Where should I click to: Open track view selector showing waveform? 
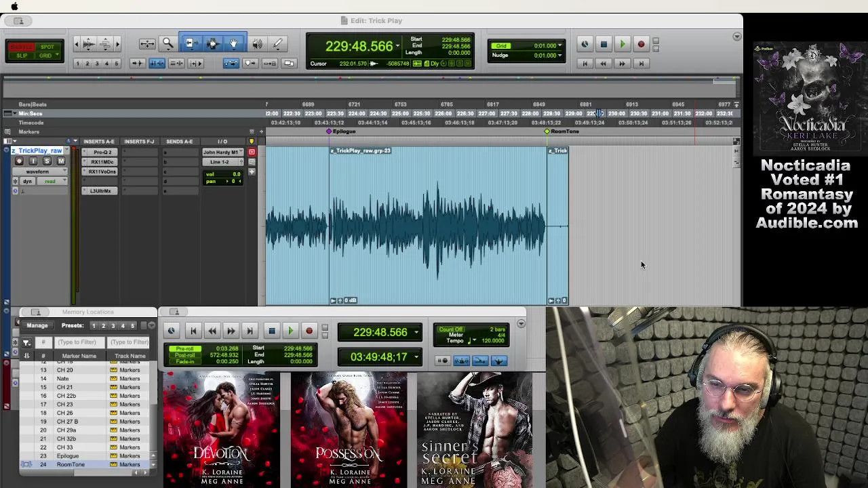[41, 171]
